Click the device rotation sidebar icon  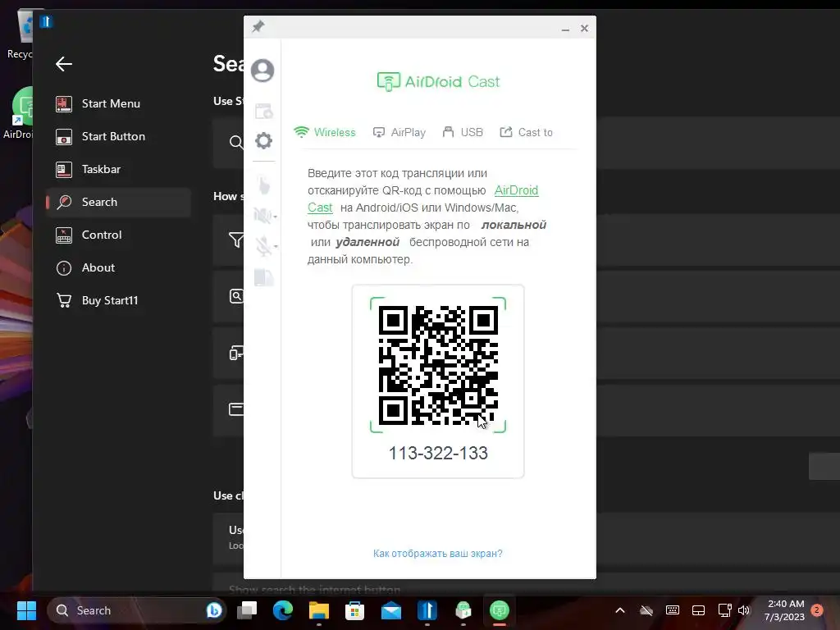pos(263,277)
